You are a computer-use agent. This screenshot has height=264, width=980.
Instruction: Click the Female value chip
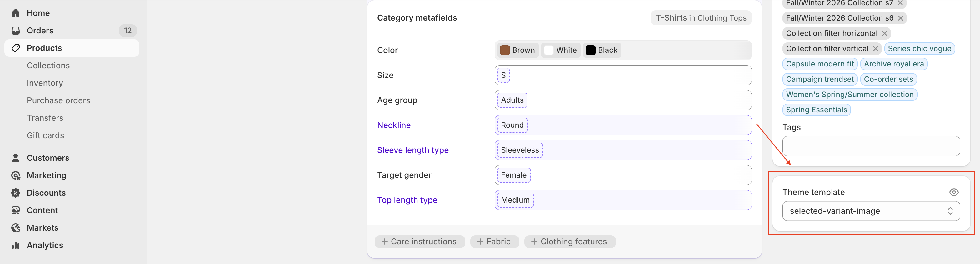click(x=513, y=175)
